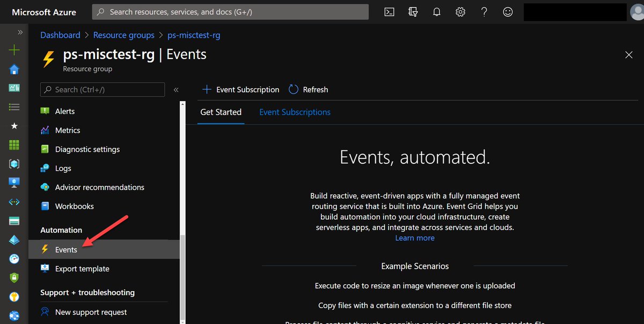Screen dimensions: 644x324
Task: Click the user account avatar
Action: [x=636, y=12]
